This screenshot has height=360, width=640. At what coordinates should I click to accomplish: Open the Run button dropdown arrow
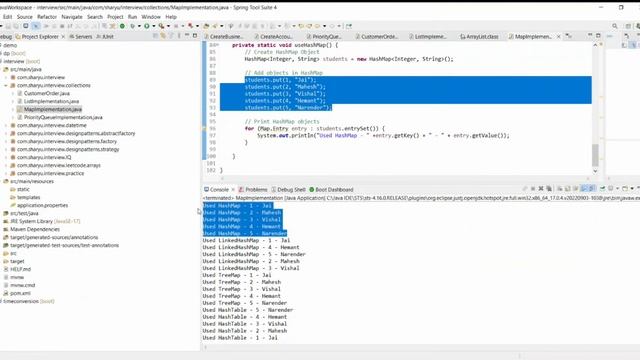pyautogui.click(x=153, y=26)
